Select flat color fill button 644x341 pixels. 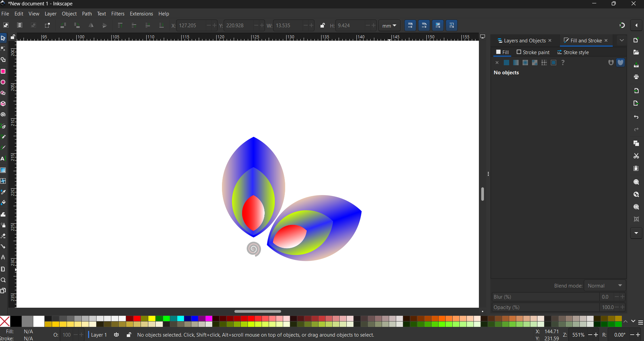point(506,63)
